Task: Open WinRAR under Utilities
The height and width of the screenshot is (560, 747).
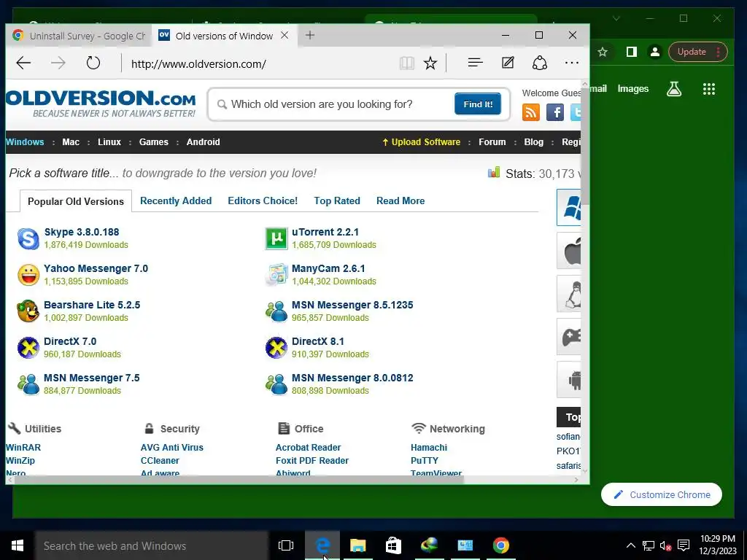Action: (23, 448)
